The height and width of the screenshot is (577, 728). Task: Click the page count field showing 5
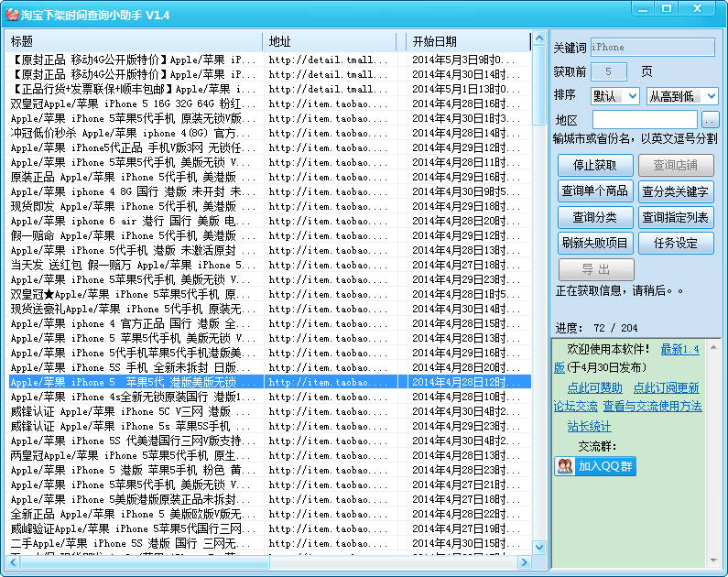coord(609,72)
